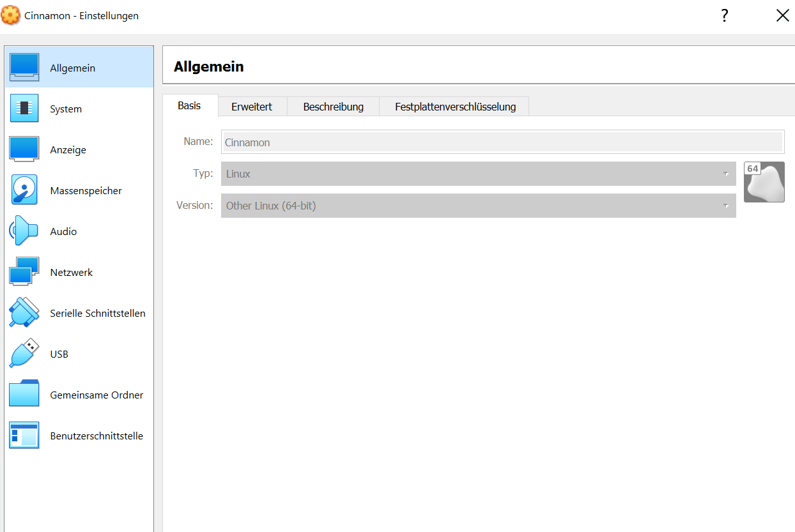The height and width of the screenshot is (532, 795).
Task: Select the Audio settings label
Action: click(x=63, y=232)
